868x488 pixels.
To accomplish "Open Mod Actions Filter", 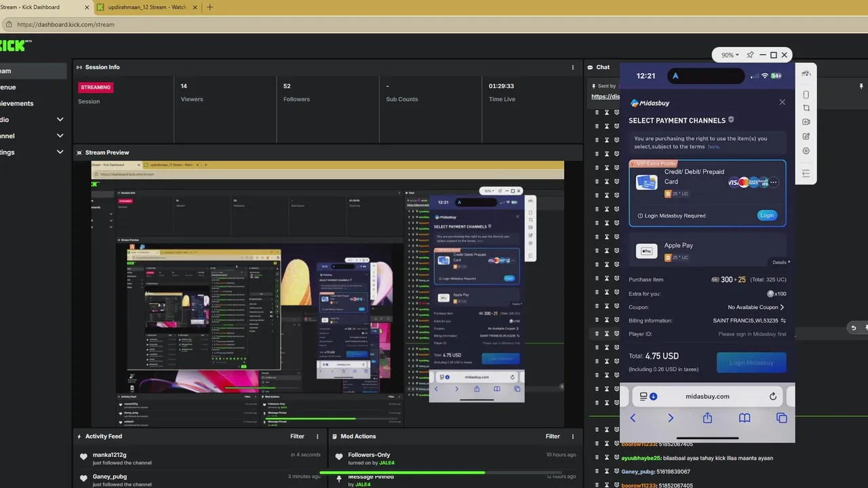I will point(553,436).
